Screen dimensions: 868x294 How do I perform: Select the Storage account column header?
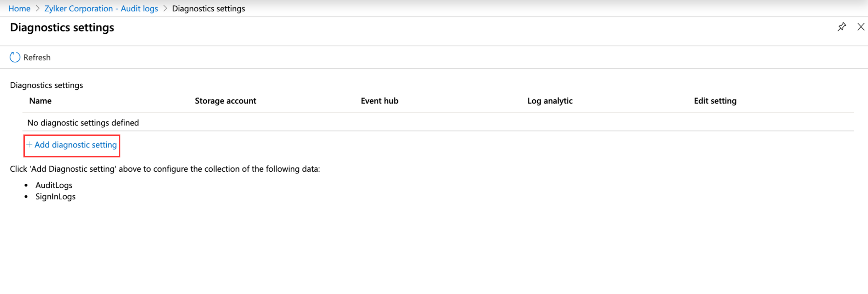click(225, 101)
